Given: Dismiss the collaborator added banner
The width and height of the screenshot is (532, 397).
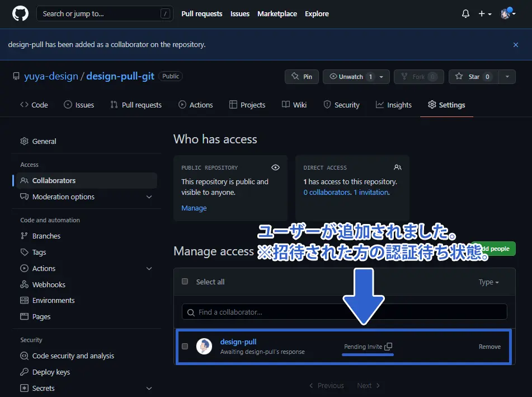Looking at the screenshot, I should point(516,45).
